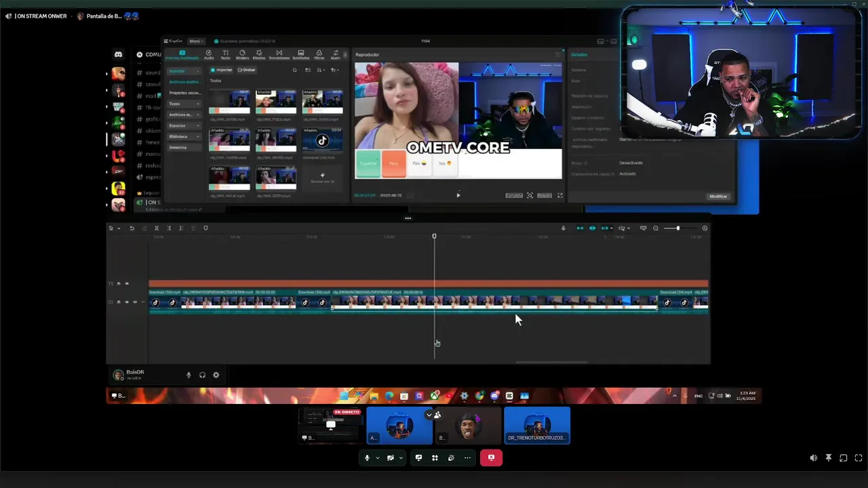Click the marker shield icon in timeline toolbar
Image resolution: width=868 pixels, height=488 pixels.
coord(206,228)
